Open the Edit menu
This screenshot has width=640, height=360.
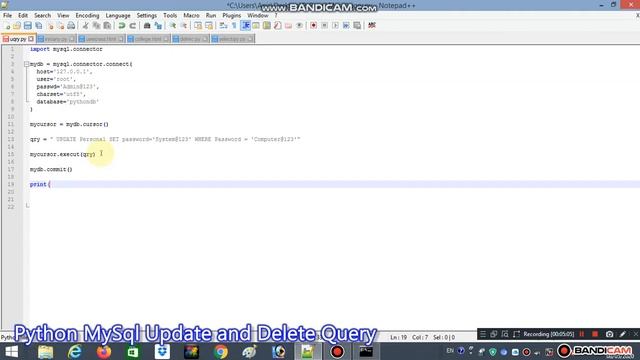23,16
